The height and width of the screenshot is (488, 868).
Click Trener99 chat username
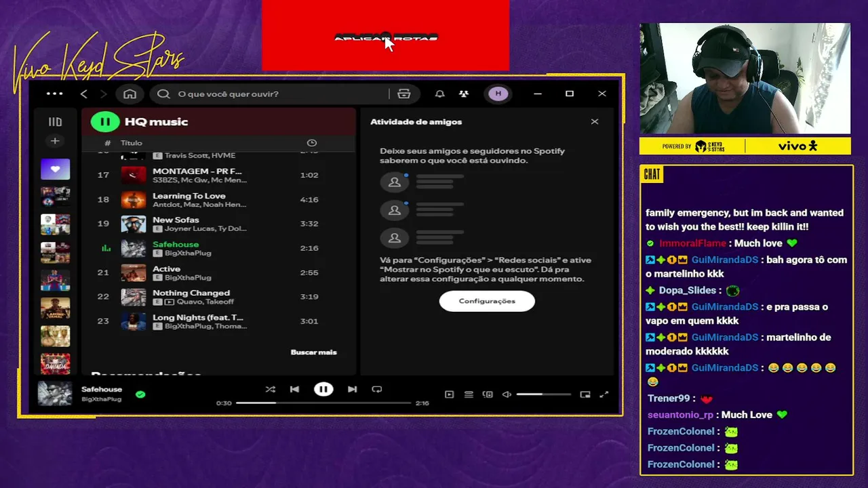tap(669, 399)
